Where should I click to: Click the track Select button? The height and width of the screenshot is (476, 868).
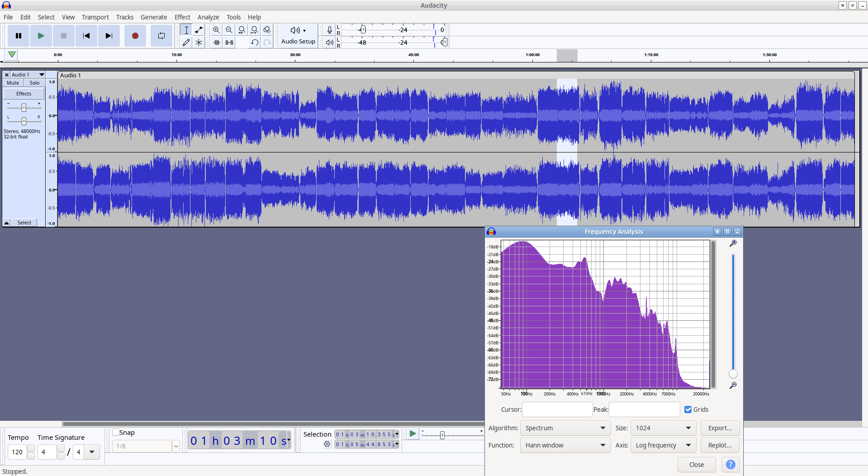pyautogui.click(x=24, y=223)
